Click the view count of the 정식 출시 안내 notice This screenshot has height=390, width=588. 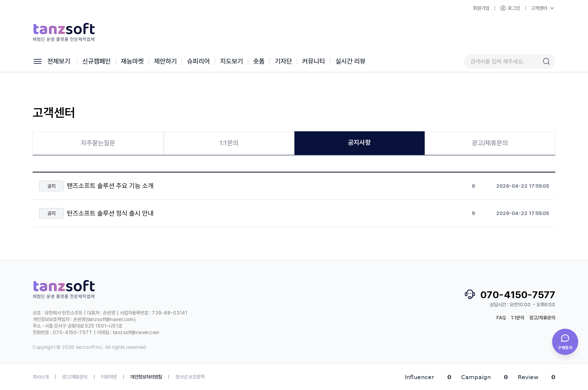(x=473, y=213)
